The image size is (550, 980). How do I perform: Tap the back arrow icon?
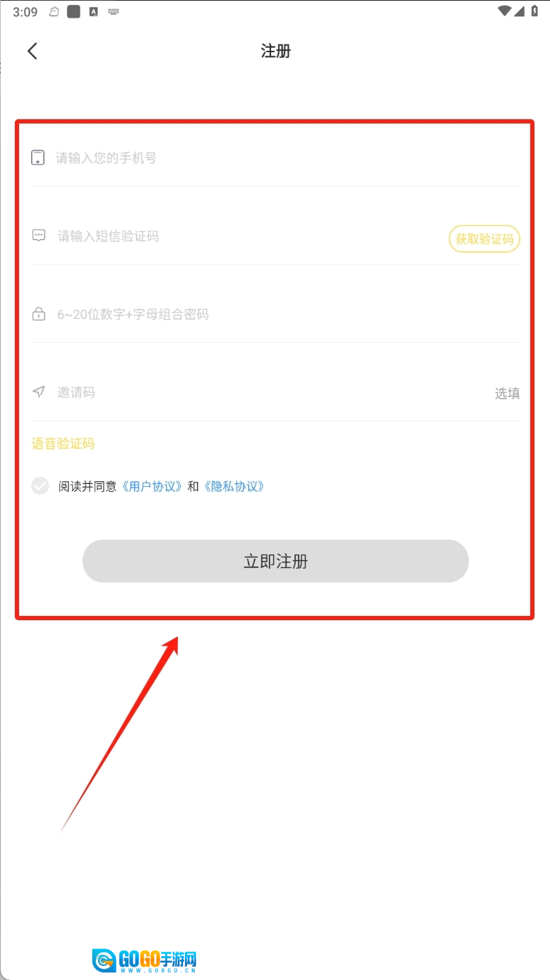pyautogui.click(x=32, y=51)
